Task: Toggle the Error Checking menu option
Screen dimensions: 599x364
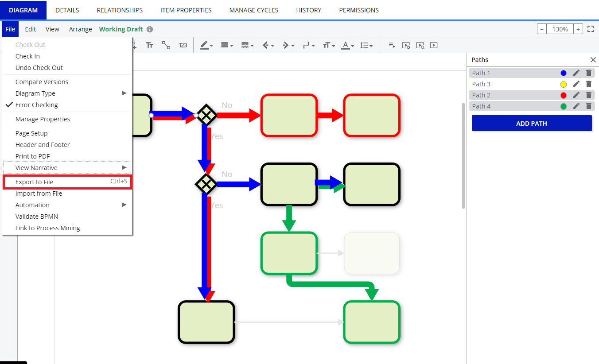Action: coord(37,105)
